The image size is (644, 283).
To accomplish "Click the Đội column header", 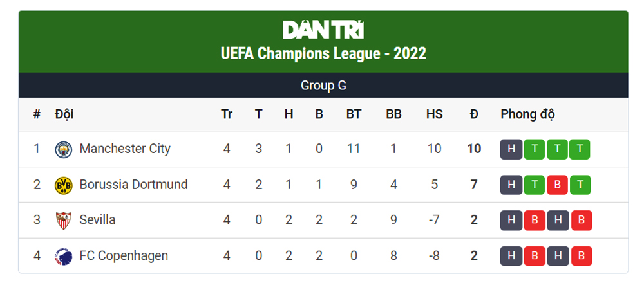I will tap(64, 114).
